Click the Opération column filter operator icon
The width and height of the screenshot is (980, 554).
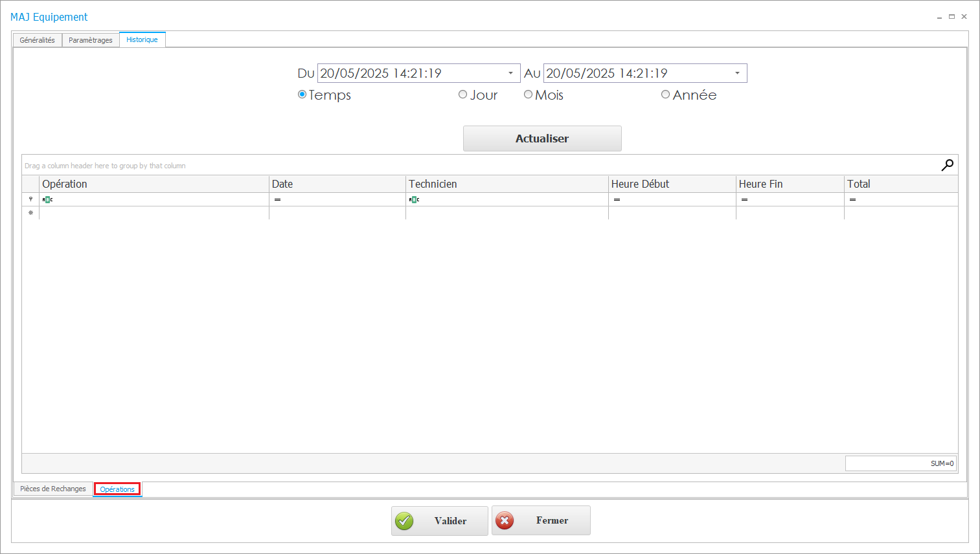point(47,199)
